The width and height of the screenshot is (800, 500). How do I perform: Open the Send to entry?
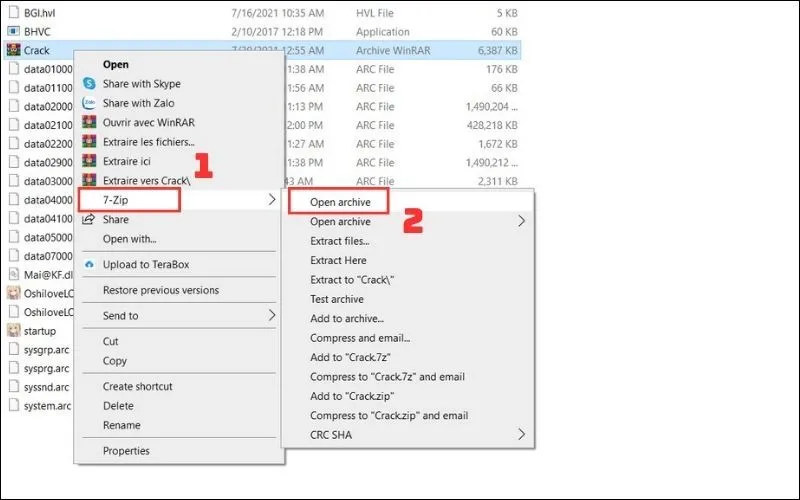120,315
